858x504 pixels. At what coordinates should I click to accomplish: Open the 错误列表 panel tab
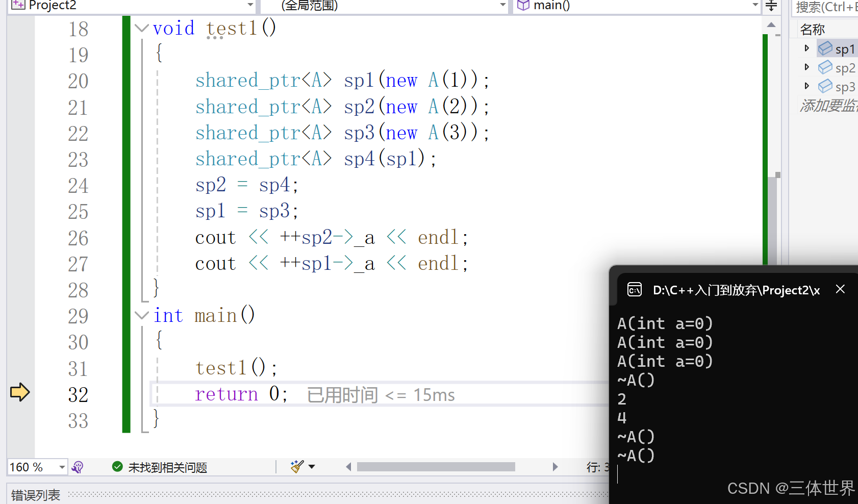(36, 495)
